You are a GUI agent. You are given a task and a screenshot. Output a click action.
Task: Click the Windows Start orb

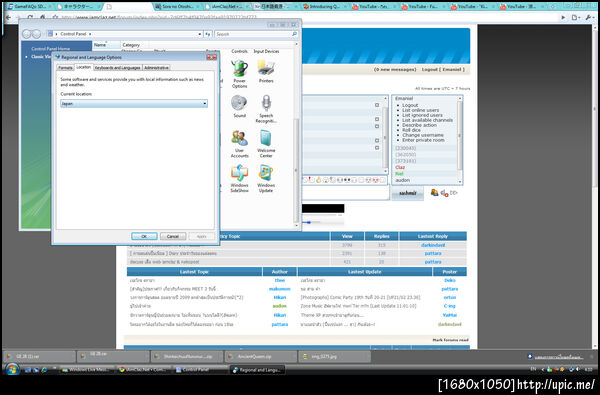[x=12, y=369]
